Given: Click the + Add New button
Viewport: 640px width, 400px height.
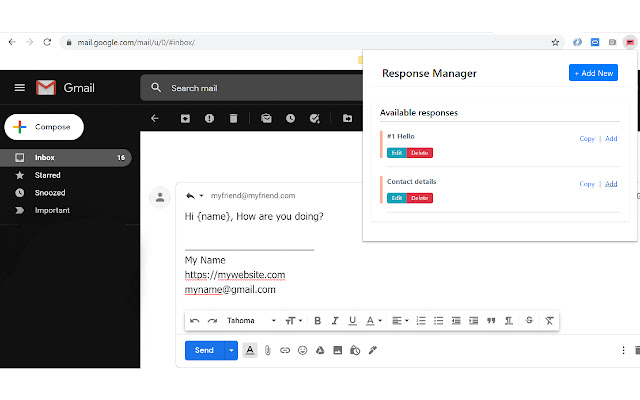Looking at the screenshot, I should 593,73.
